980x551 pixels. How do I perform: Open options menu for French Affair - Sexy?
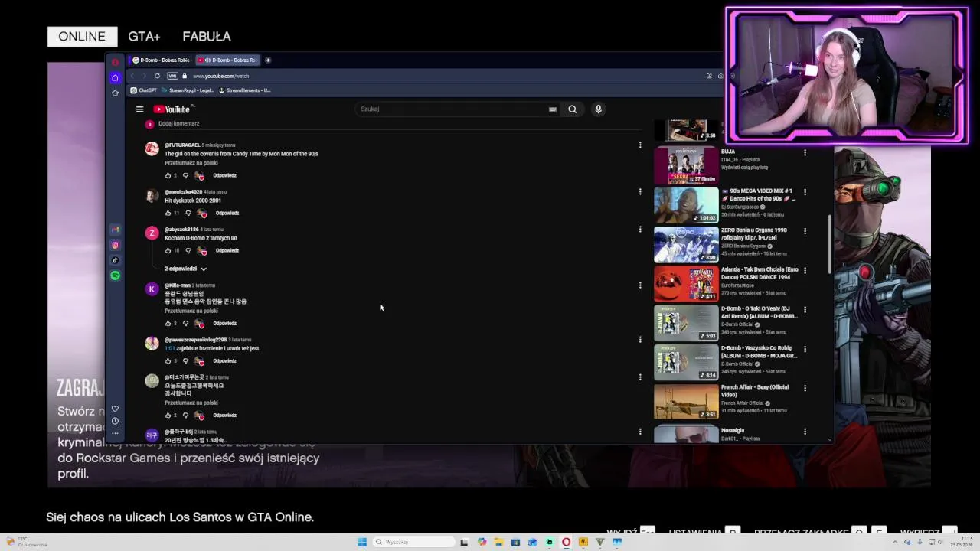(805, 388)
